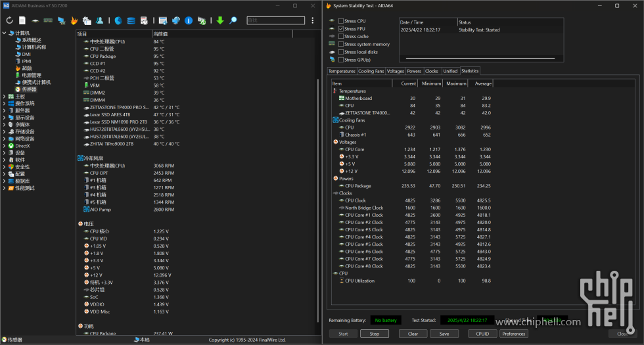This screenshot has height=345, width=644.
Task: Click the user profile toolbar icon
Action: pos(99,20)
